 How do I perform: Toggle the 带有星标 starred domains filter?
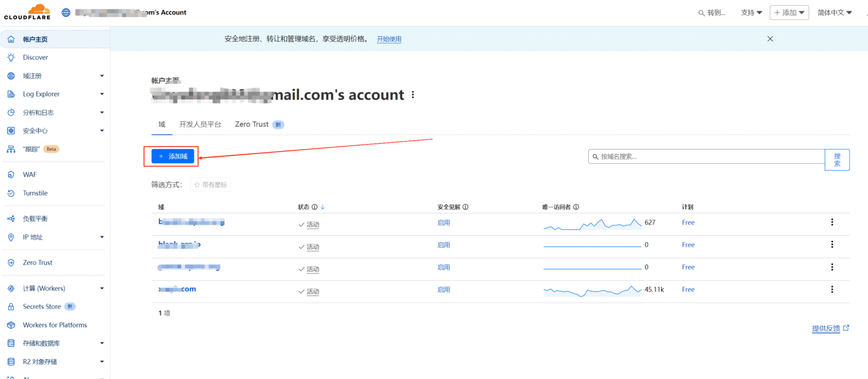[210, 184]
